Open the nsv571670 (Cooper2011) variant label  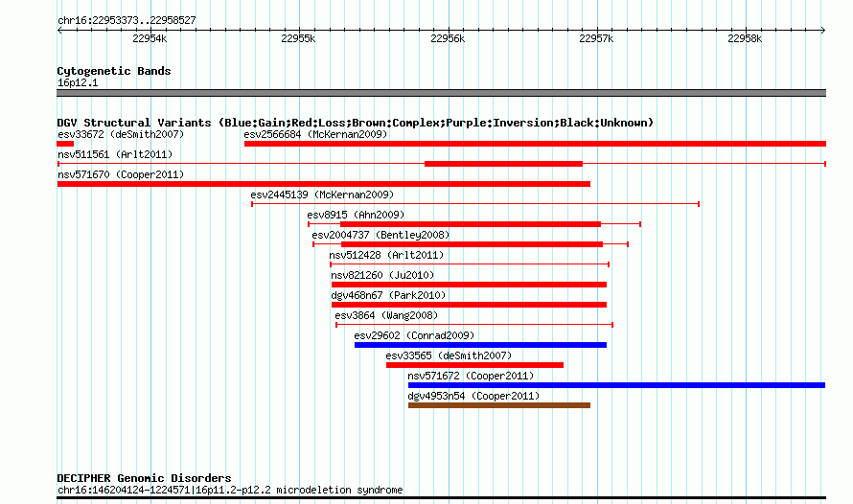click(121, 174)
